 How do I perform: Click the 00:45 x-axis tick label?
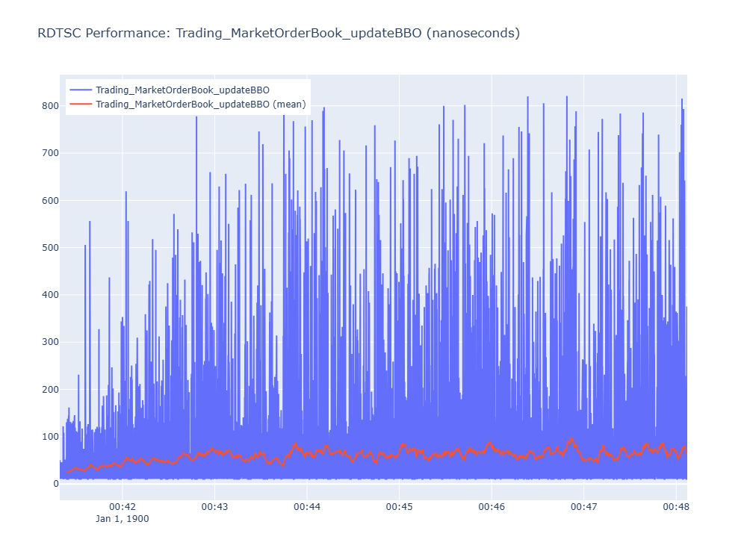pyautogui.click(x=399, y=507)
